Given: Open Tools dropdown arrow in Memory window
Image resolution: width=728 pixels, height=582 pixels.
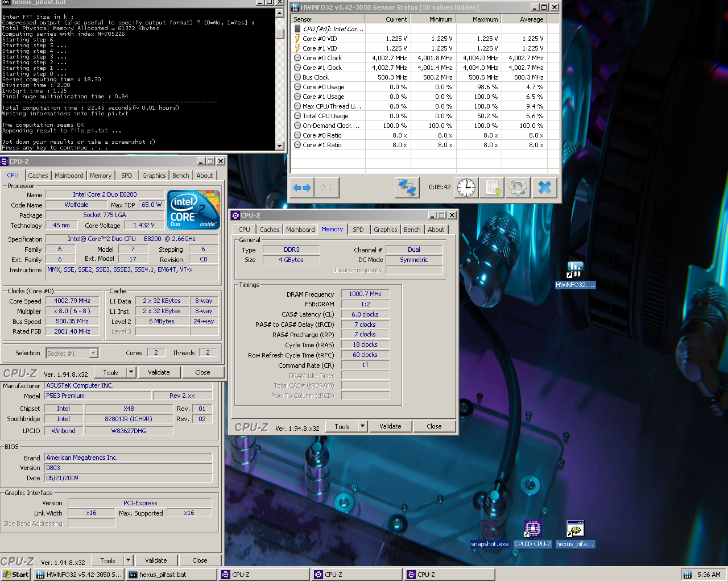Looking at the screenshot, I should tap(362, 426).
